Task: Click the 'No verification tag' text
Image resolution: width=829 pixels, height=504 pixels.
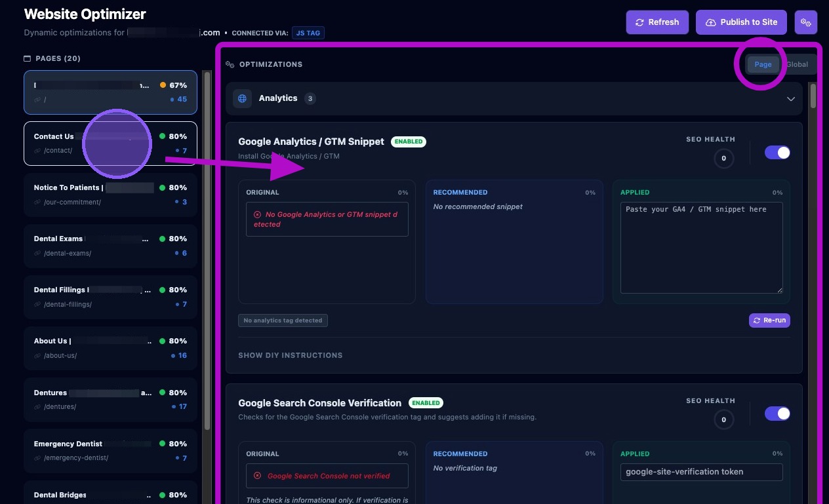Action: (465, 468)
